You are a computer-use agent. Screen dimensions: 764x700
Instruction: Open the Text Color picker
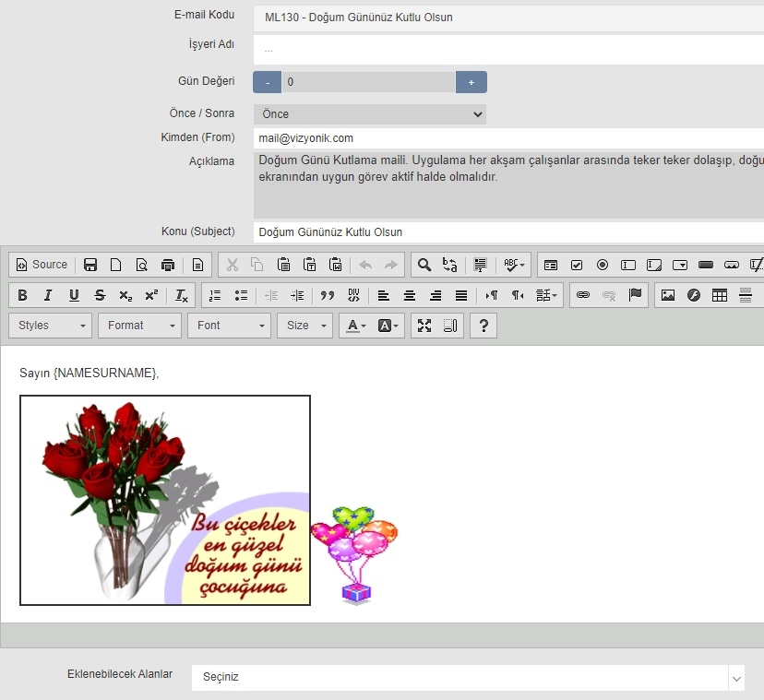click(x=356, y=326)
